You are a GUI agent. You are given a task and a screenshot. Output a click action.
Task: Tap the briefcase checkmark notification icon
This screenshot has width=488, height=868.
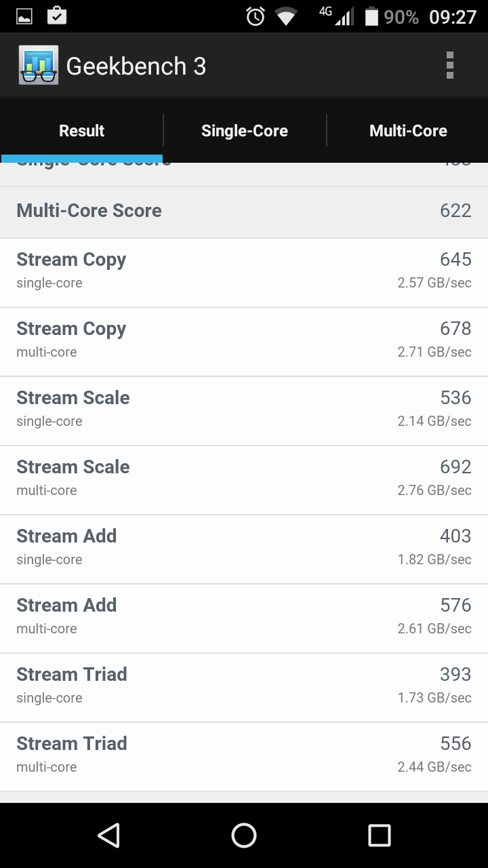click(57, 15)
